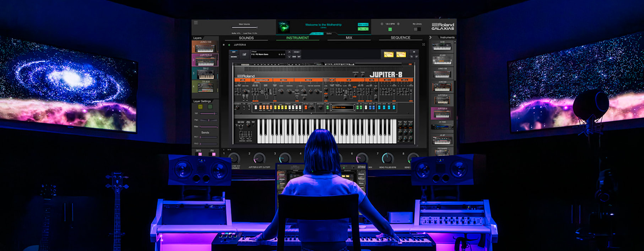The height and width of the screenshot is (251, 644).
Task: Click the BROWSE button in preset bar
Action: click(x=234, y=57)
